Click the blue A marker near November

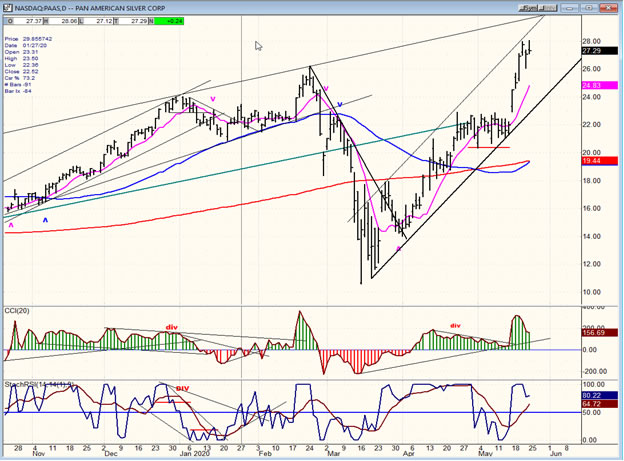click(44, 218)
